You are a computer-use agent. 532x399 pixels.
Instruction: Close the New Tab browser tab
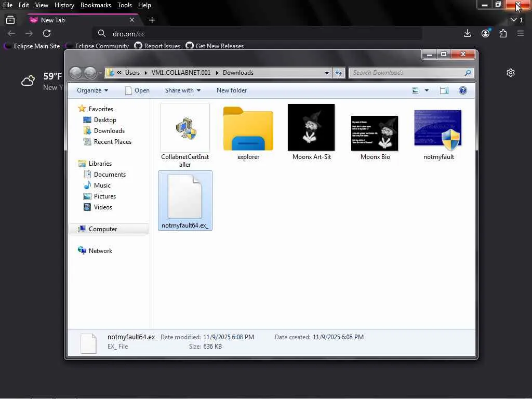(x=132, y=20)
